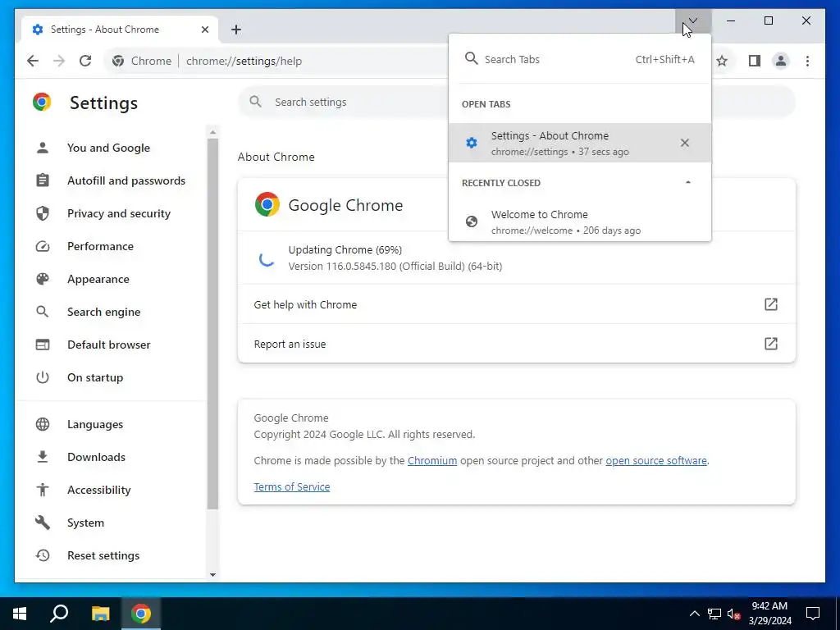Click the Search engine magnifier icon

[43, 312]
